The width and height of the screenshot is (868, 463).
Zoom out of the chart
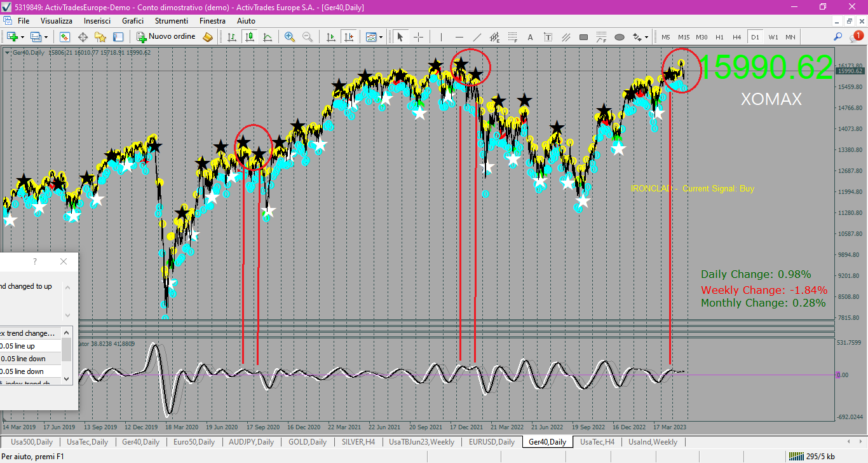click(x=308, y=37)
